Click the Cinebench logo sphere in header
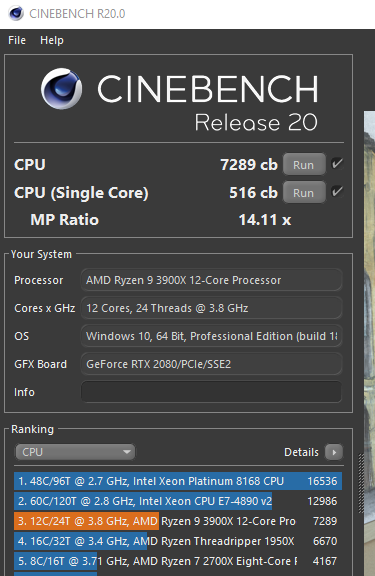The height and width of the screenshot is (576, 375). (61, 89)
